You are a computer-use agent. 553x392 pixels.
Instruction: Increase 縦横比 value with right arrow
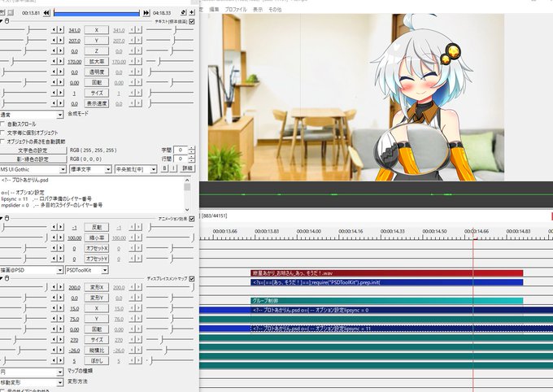point(61,351)
